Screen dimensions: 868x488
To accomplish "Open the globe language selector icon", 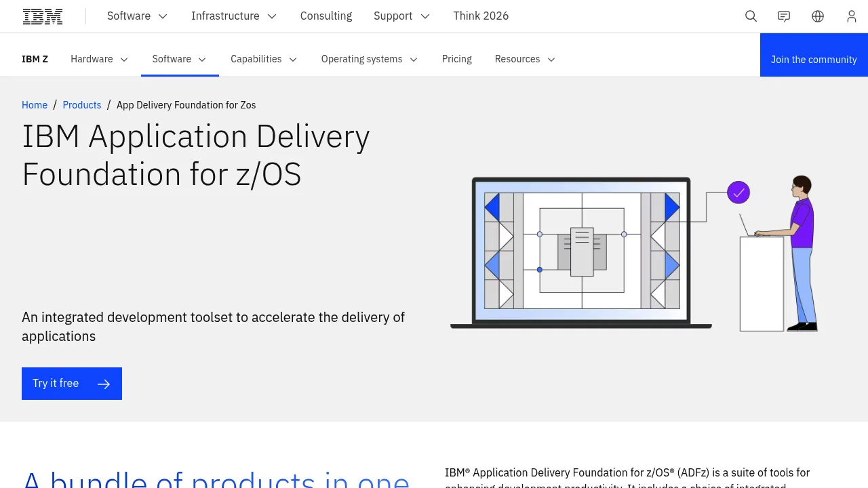I will tap(818, 16).
